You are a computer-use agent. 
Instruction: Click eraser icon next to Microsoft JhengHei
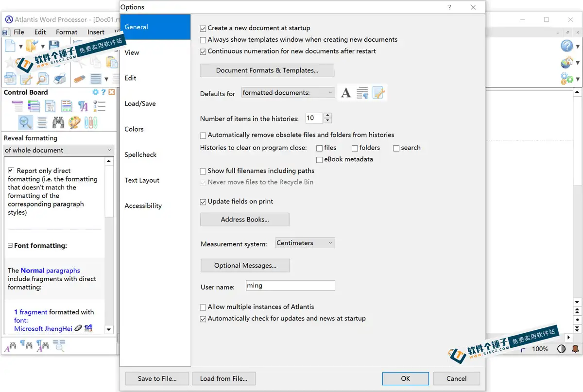(79, 329)
